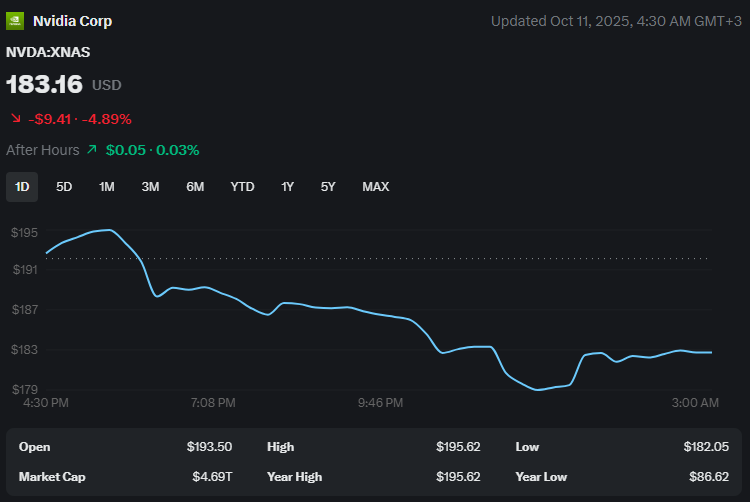Click the 183.16 price value

click(44, 84)
